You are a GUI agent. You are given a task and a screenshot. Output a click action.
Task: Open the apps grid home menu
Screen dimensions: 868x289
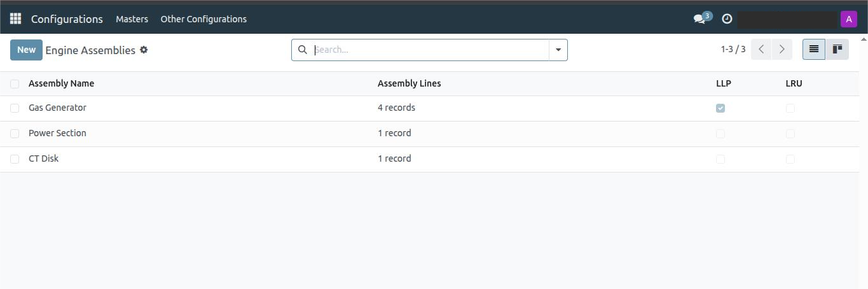[x=15, y=19]
